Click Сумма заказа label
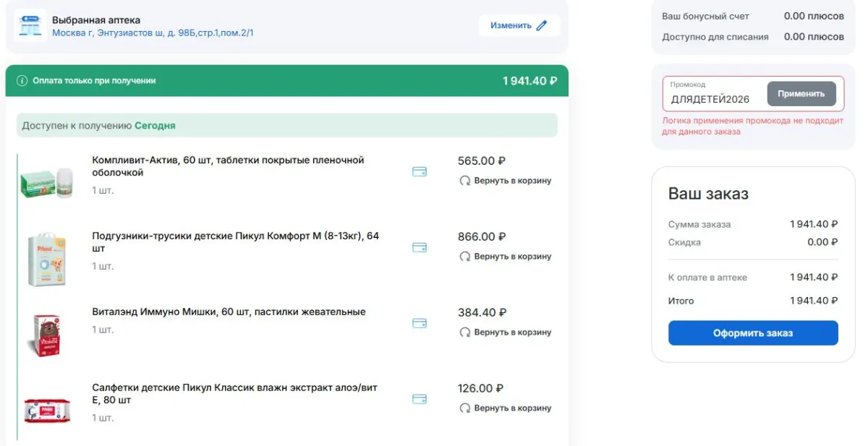 tap(699, 225)
